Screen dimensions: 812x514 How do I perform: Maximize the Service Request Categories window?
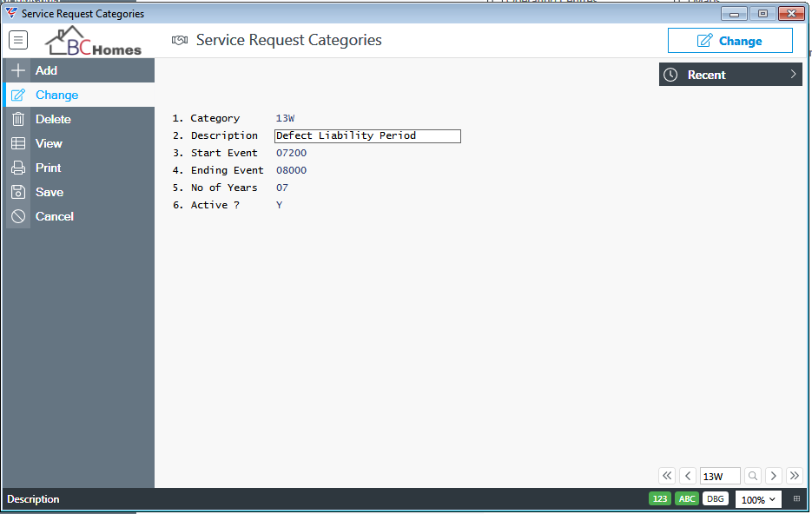[762, 14]
